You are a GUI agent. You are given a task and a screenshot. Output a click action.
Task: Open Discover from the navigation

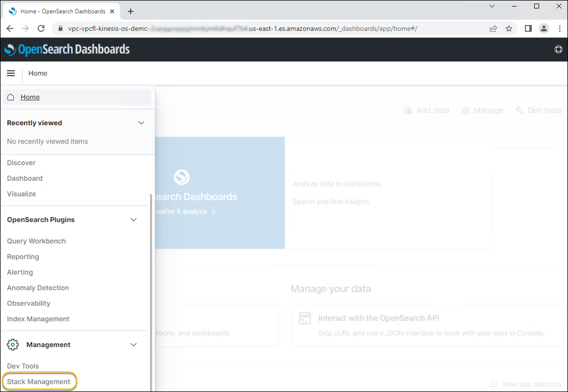[21, 163]
